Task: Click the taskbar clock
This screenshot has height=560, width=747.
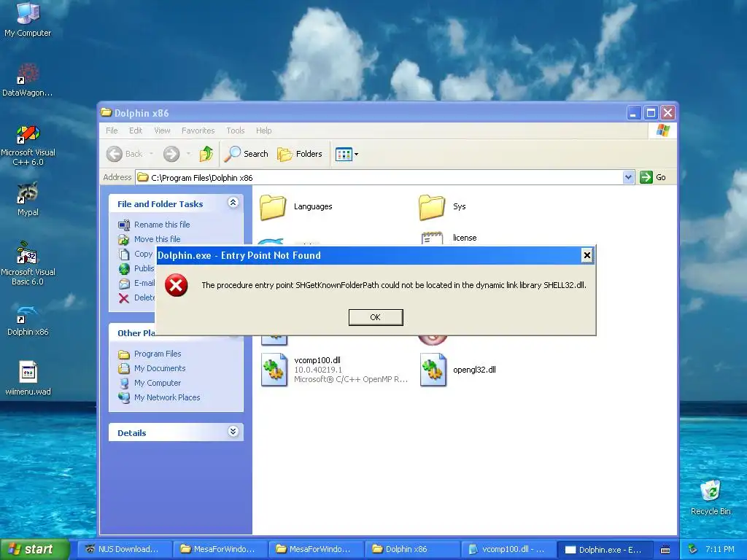Action: click(720, 549)
